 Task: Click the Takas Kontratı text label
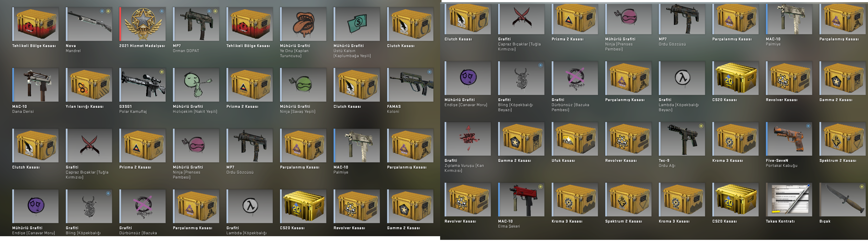[780, 221]
